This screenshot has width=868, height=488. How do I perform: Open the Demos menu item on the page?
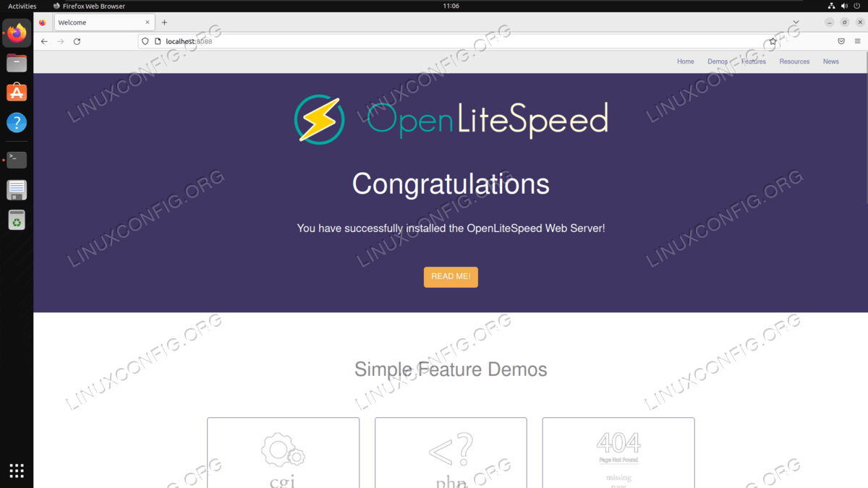click(x=718, y=61)
